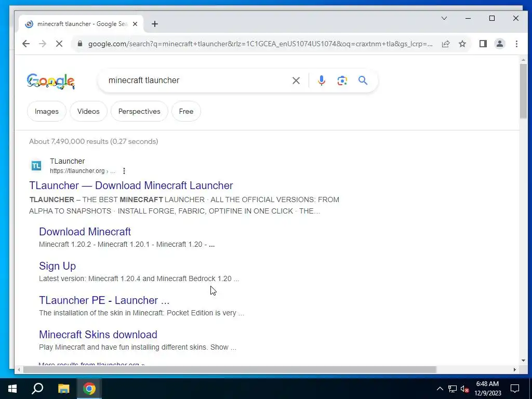Filter results by Videos
Screen dimensions: 532x399
click(x=88, y=111)
